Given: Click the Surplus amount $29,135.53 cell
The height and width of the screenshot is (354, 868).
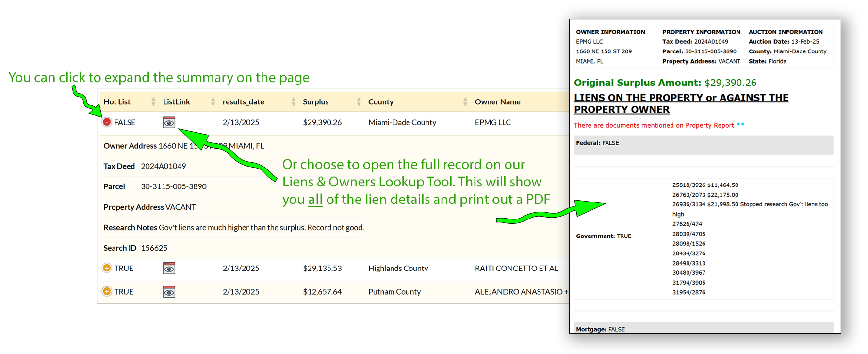Looking at the screenshot, I should pyautogui.click(x=322, y=268).
